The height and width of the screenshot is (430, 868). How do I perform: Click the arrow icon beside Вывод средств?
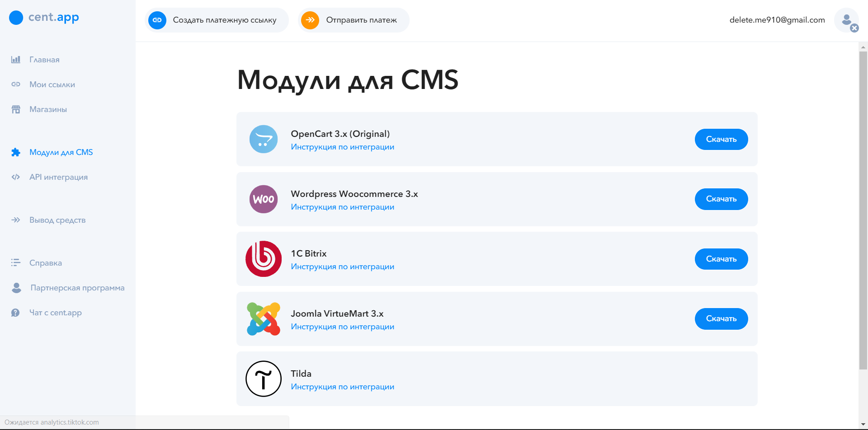pyautogui.click(x=16, y=220)
